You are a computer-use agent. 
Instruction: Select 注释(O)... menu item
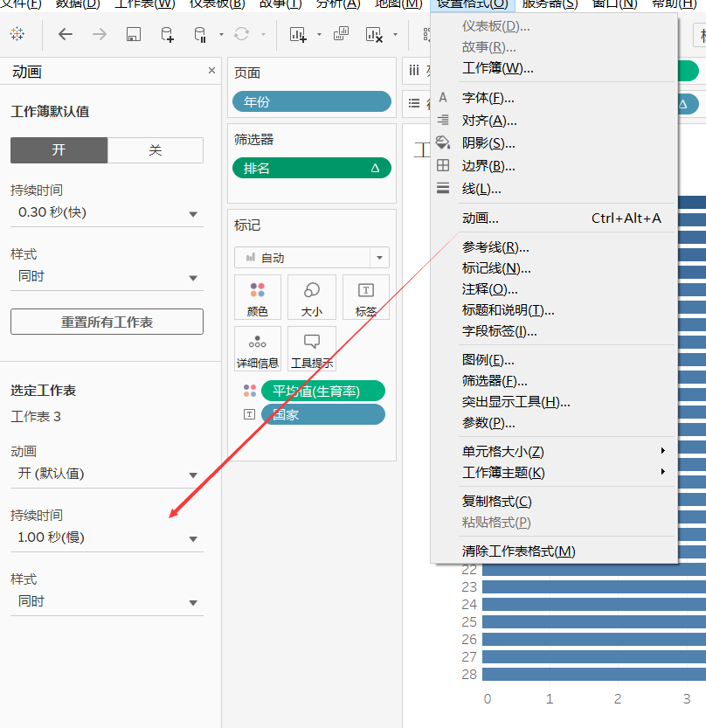pos(554,289)
